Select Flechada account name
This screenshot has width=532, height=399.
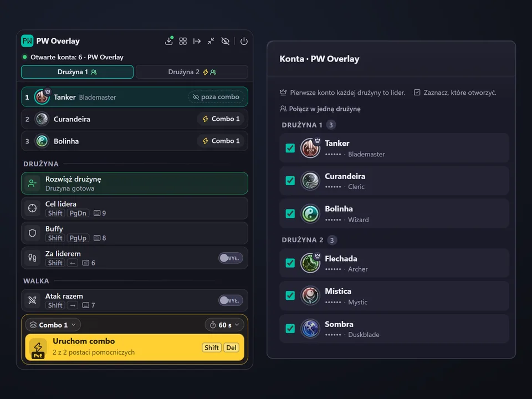click(x=341, y=259)
